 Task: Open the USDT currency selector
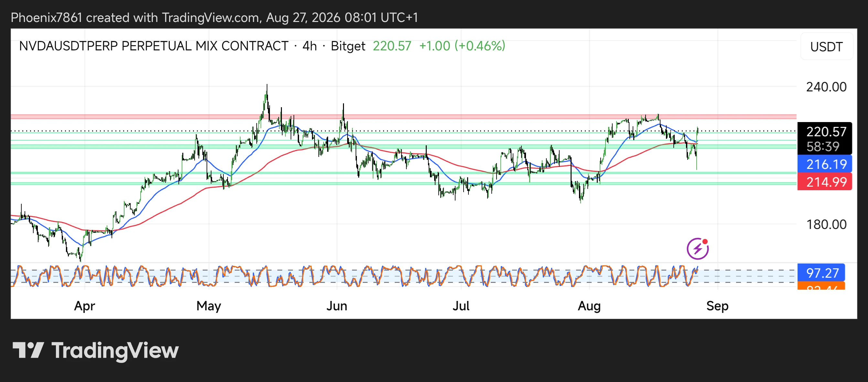tap(827, 46)
